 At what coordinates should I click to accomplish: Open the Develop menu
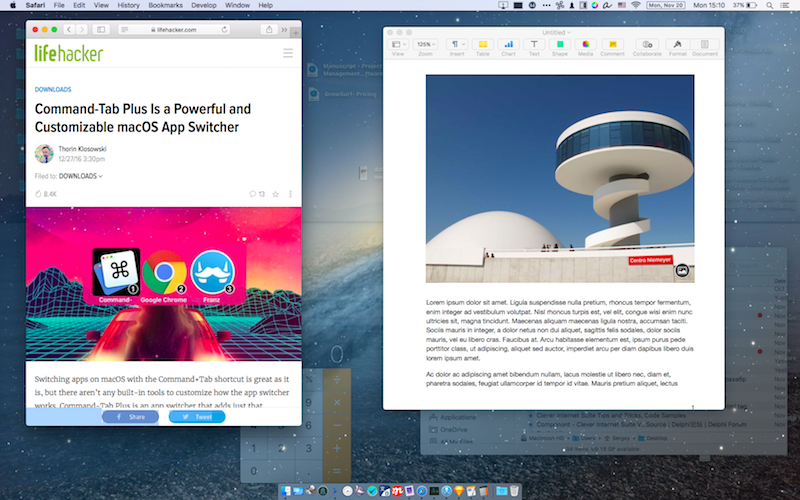204,5
